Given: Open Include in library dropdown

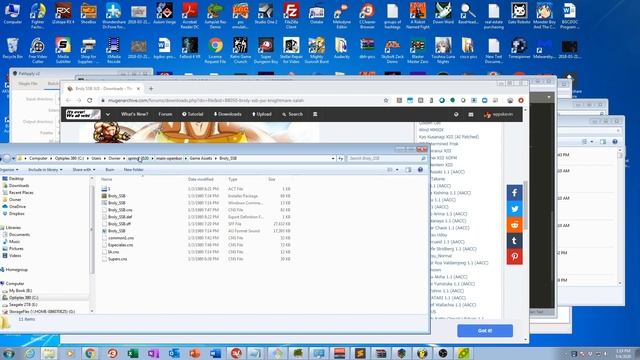Looking at the screenshot, I should (45, 169).
